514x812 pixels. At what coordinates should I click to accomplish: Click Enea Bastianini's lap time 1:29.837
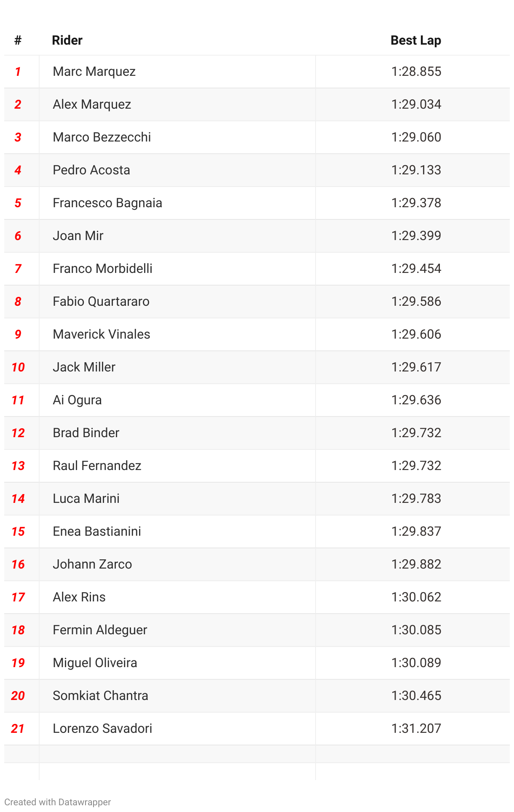pyautogui.click(x=416, y=532)
